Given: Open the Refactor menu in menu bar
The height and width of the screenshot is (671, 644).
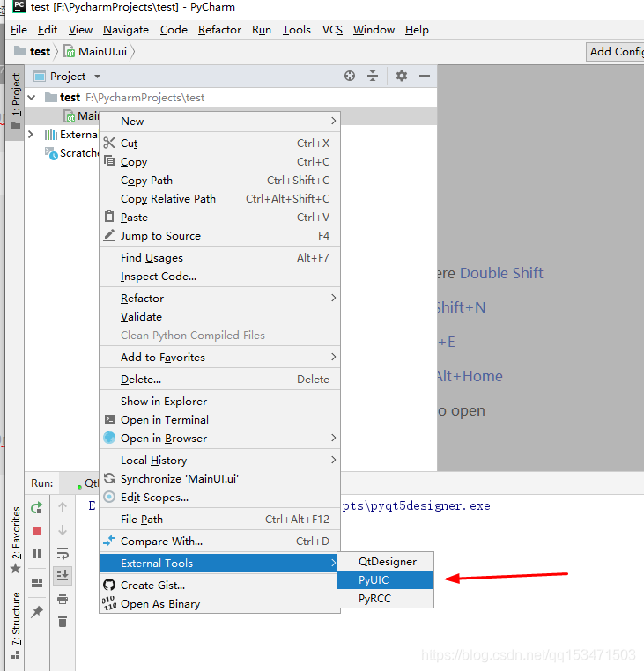Looking at the screenshot, I should click(x=219, y=30).
